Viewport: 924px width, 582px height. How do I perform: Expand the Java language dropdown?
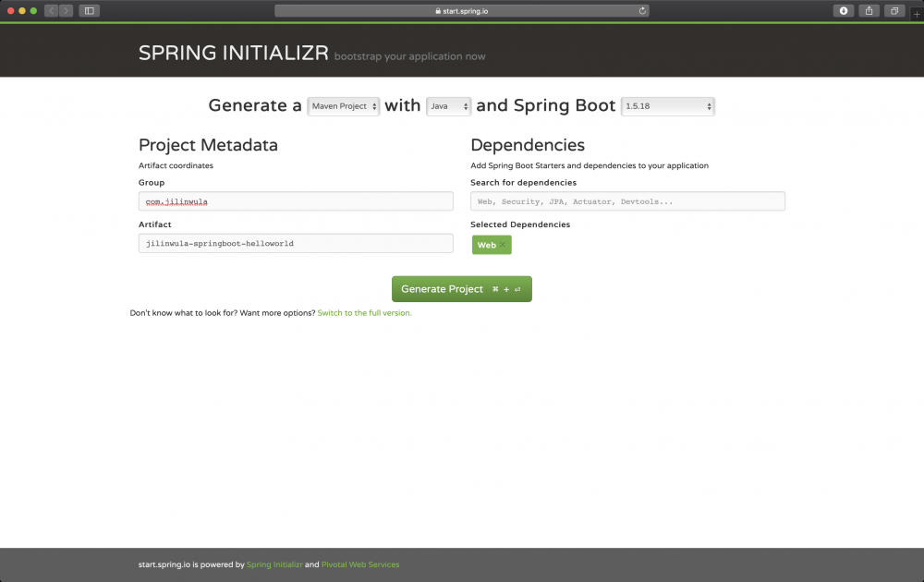tap(449, 106)
